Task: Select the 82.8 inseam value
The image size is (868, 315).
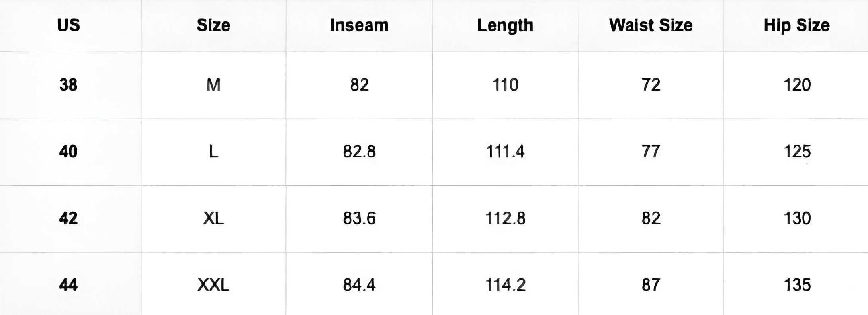Action: 359,152
